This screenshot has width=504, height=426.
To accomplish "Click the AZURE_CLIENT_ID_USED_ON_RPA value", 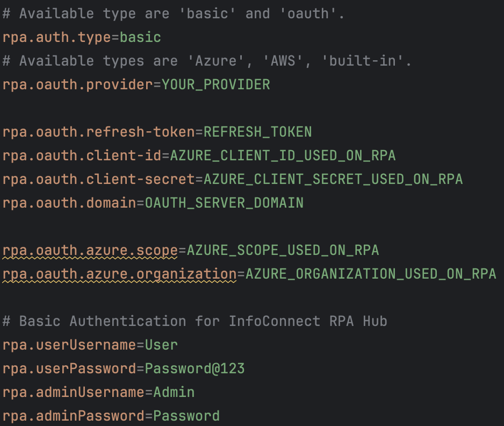I will 283,156.
